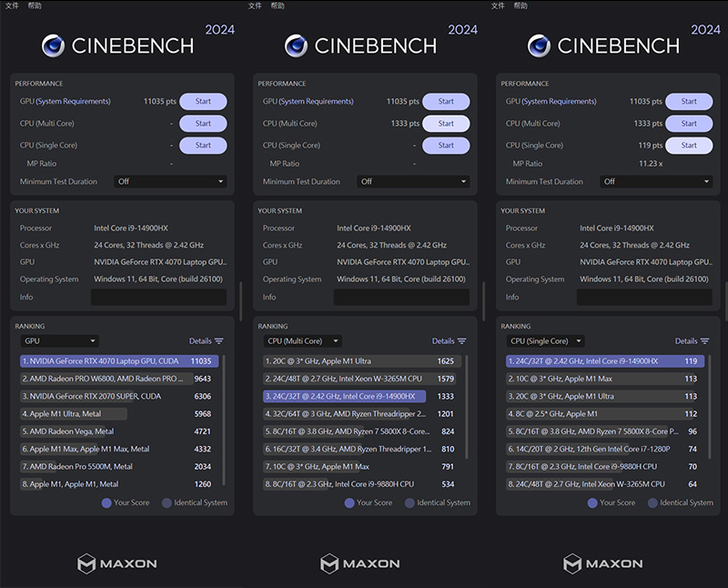Open 文件 menu in middle window

coord(255,5)
